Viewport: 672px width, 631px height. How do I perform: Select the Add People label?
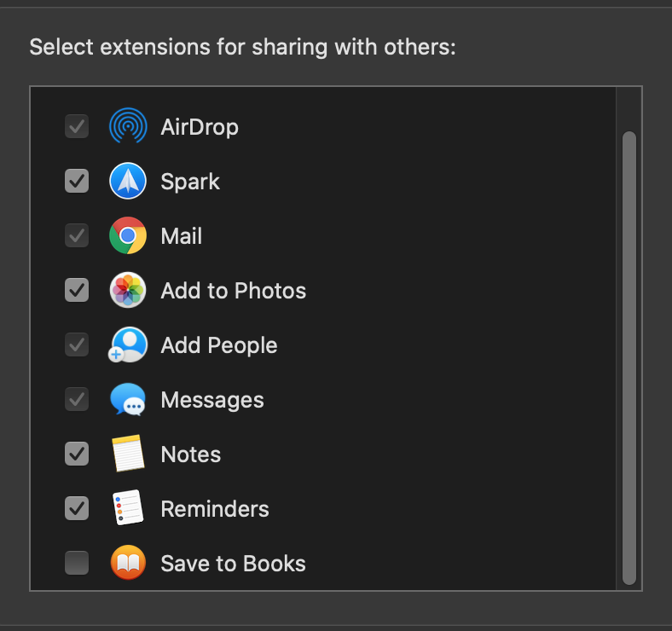point(219,345)
